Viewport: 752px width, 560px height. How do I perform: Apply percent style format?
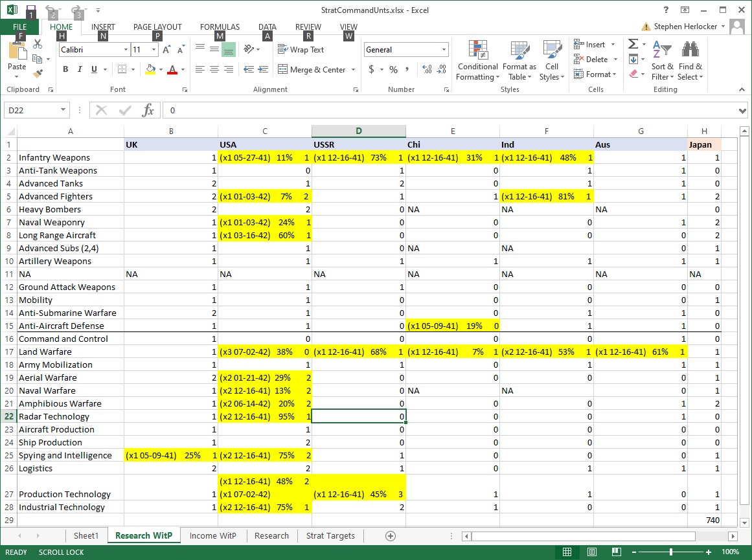[x=393, y=69]
